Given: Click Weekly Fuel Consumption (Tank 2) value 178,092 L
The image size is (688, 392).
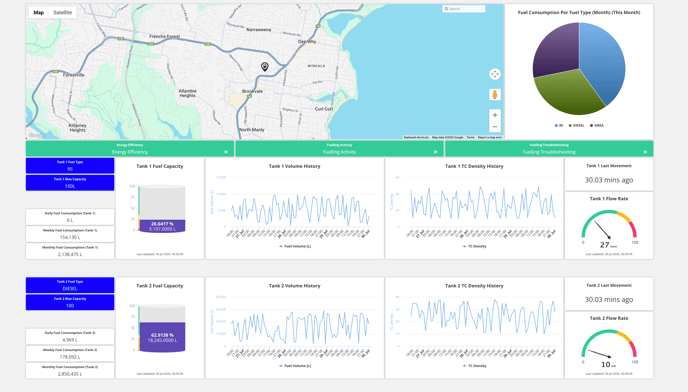Looking at the screenshot, I should [x=70, y=357].
